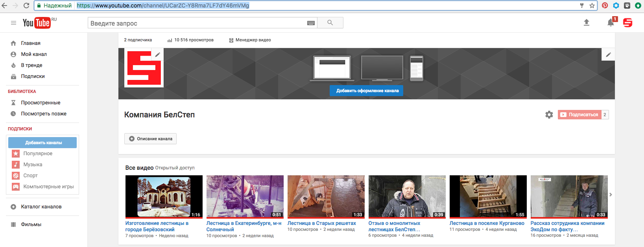
Task: Open the on-screen keyboard icon in search
Action: click(311, 23)
